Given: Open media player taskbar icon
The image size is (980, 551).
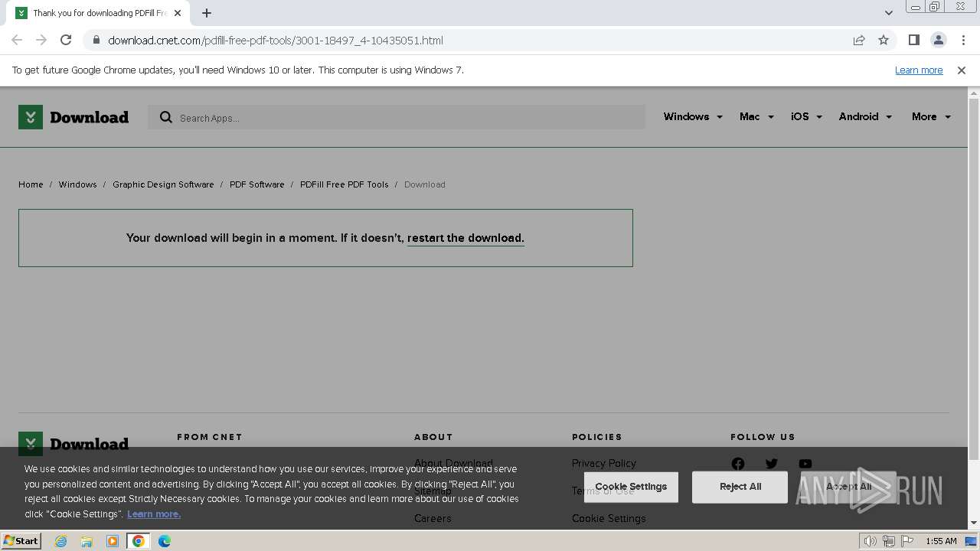Looking at the screenshot, I should pos(113,541).
